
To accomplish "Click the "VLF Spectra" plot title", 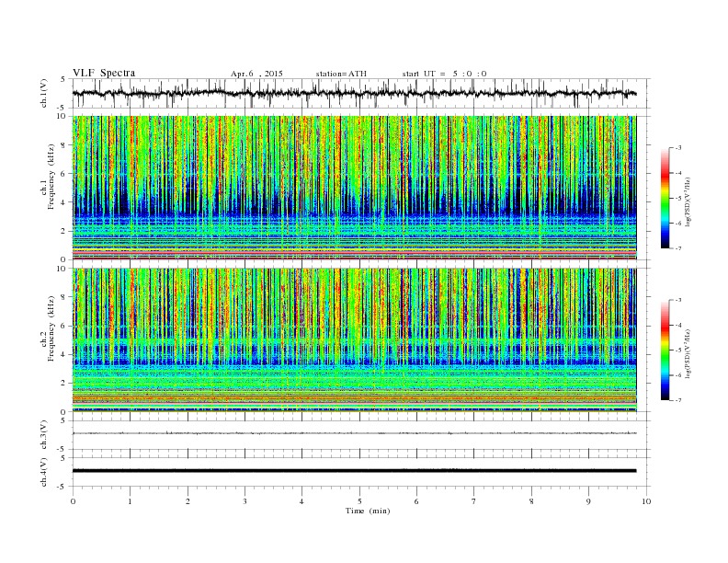I will [x=104, y=73].
